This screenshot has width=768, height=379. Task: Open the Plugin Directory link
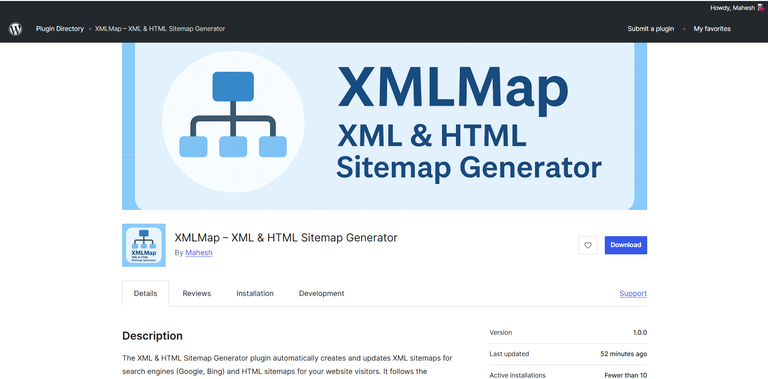(x=60, y=29)
